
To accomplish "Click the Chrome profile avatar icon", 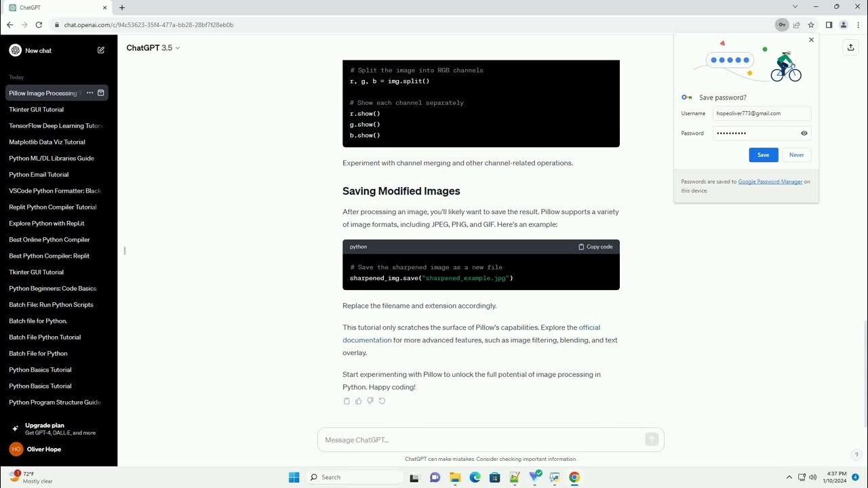I will (x=844, y=25).
